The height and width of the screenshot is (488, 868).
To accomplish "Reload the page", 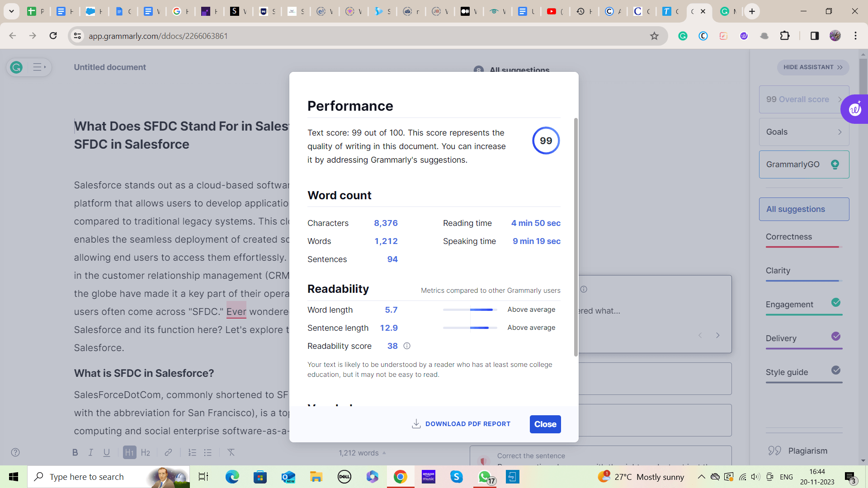I will (x=53, y=36).
